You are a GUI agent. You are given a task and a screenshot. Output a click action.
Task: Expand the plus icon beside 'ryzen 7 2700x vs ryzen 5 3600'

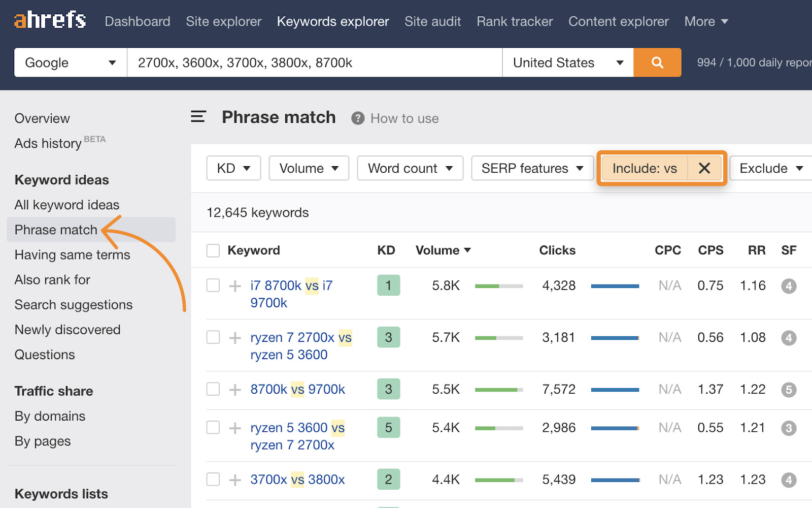click(234, 337)
